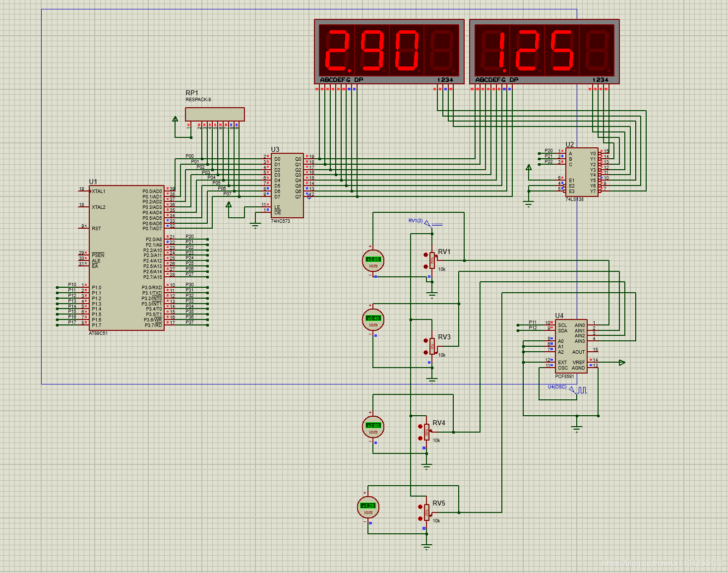The image size is (728, 573).
Task: Select the voltmeter reading +2.90 volts
Action: click(373, 427)
